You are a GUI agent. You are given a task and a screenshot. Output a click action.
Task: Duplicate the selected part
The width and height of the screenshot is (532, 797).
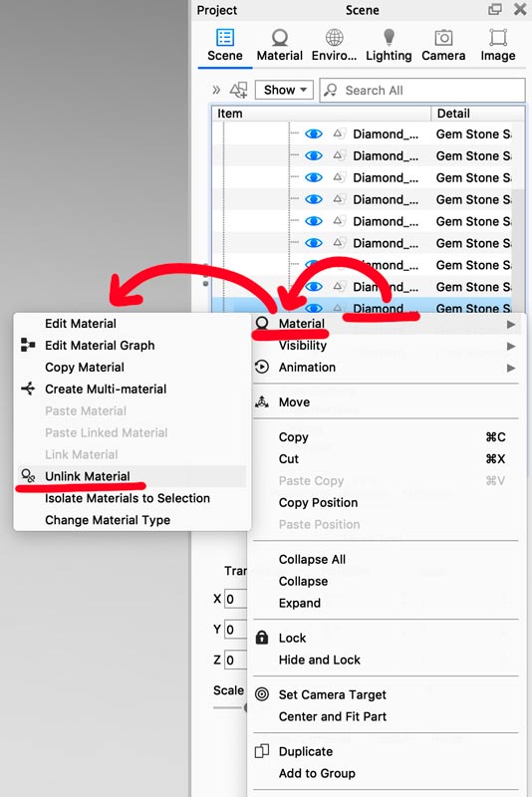[x=387, y=752]
